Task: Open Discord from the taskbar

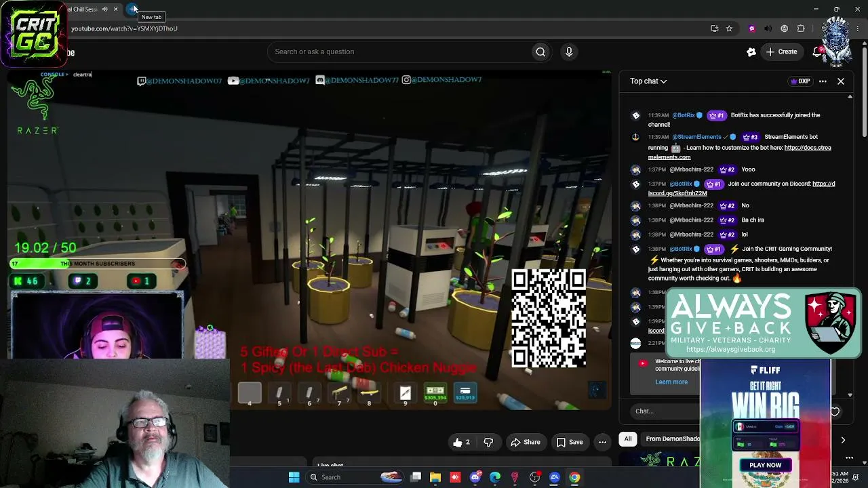Action: coord(475,477)
